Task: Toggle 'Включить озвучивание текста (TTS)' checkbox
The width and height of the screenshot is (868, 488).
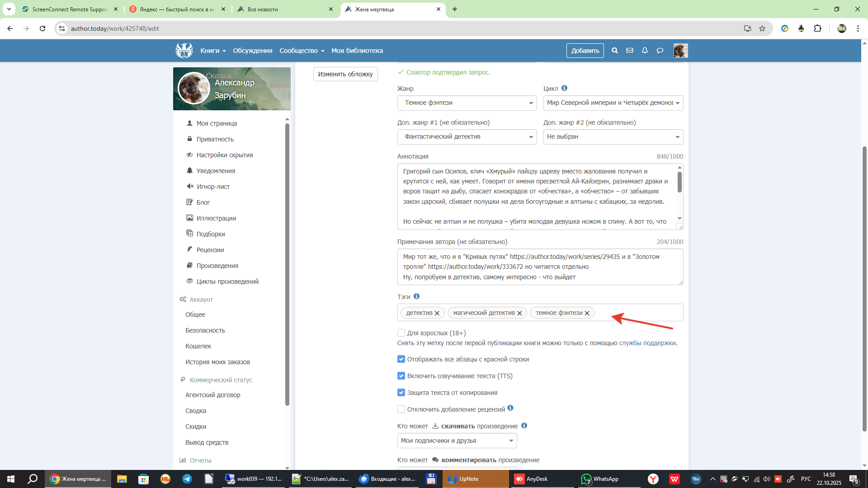Action: (x=401, y=376)
